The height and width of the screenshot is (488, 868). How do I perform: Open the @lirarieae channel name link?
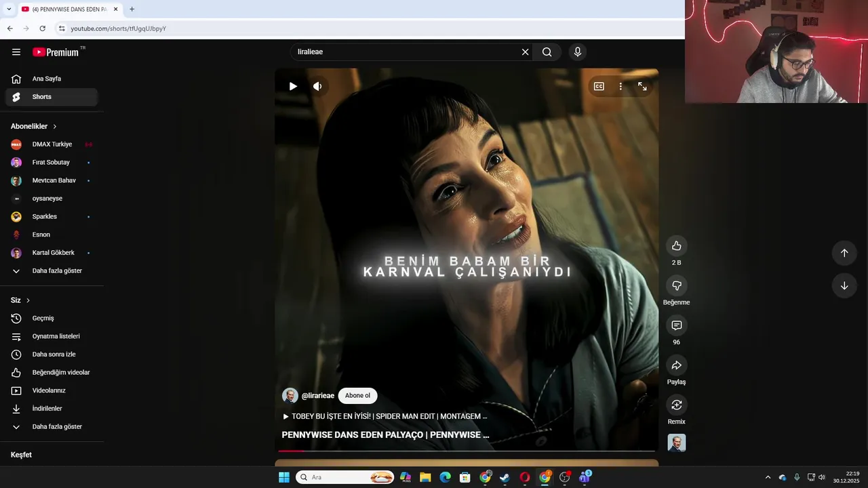(318, 396)
